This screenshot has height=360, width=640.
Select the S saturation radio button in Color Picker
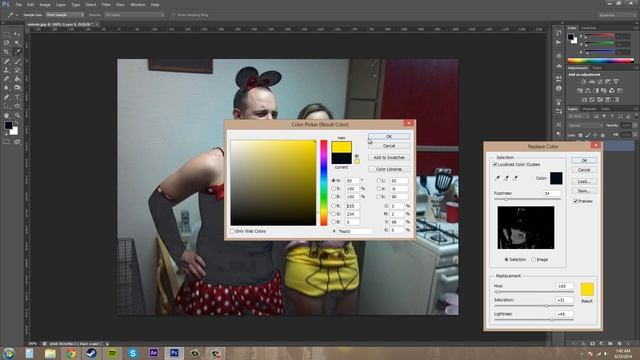coord(333,189)
